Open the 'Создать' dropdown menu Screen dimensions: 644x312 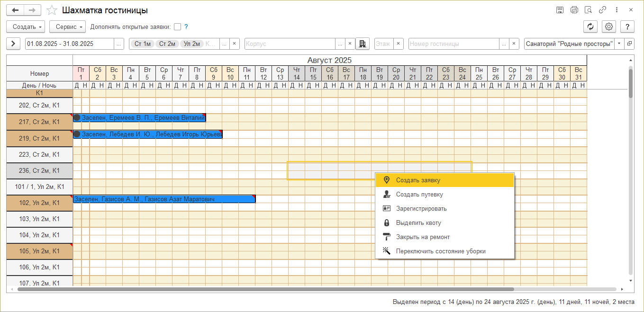click(26, 27)
